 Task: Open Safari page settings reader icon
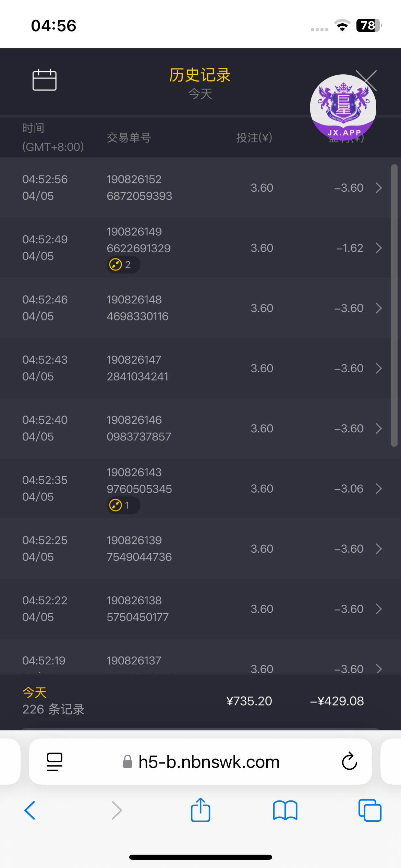point(54,761)
